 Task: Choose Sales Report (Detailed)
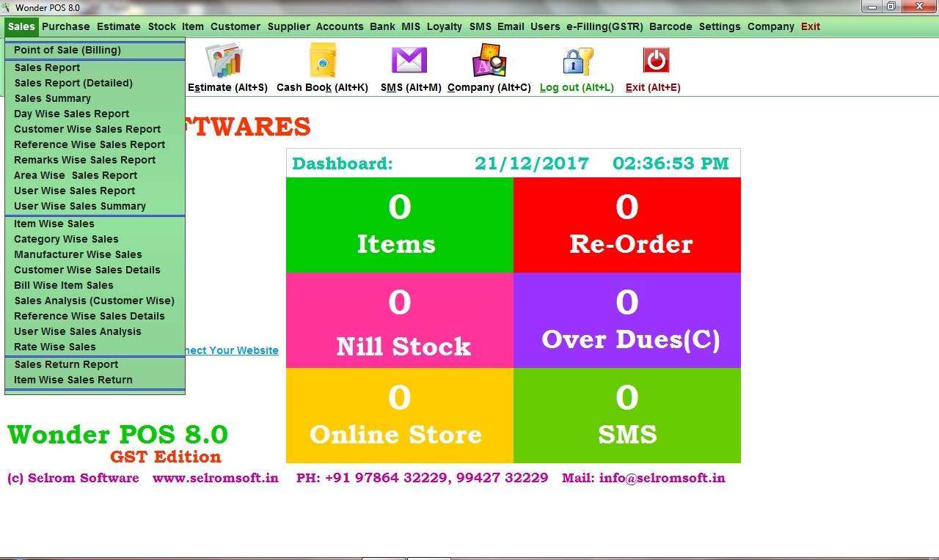(95, 83)
